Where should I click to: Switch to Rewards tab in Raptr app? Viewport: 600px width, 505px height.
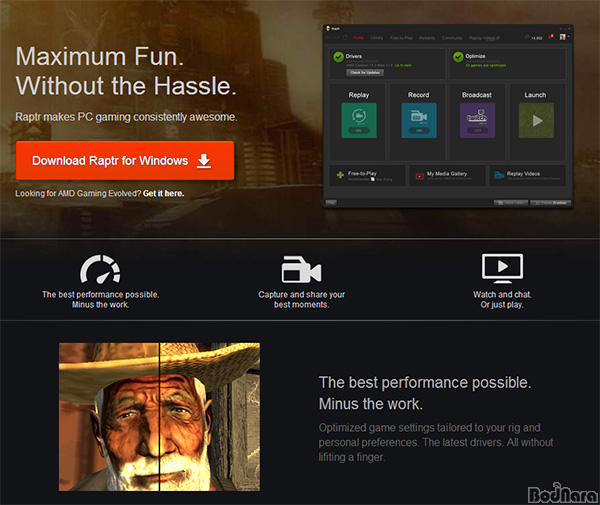427,38
